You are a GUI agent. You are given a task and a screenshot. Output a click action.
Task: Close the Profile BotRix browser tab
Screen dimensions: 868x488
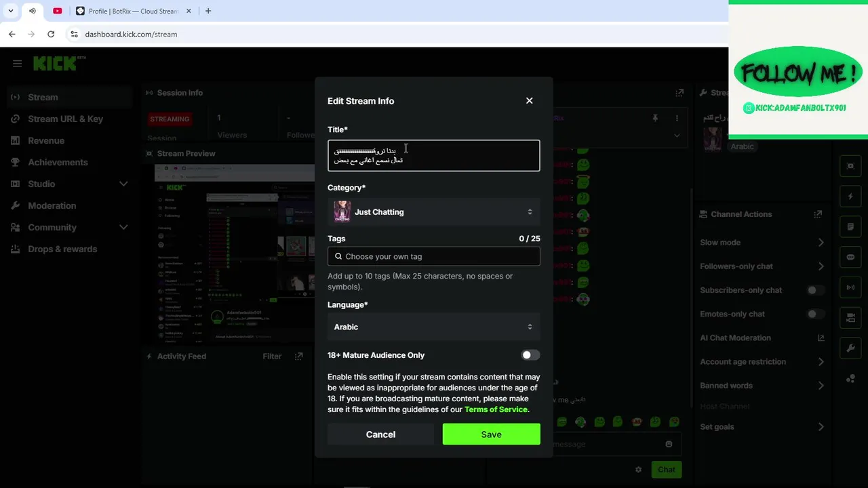pos(189,11)
